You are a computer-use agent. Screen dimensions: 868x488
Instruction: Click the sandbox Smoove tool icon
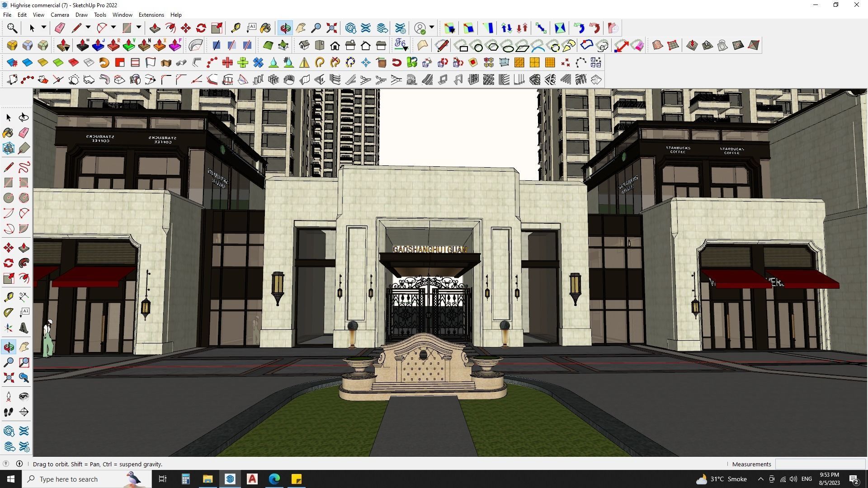click(x=692, y=45)
